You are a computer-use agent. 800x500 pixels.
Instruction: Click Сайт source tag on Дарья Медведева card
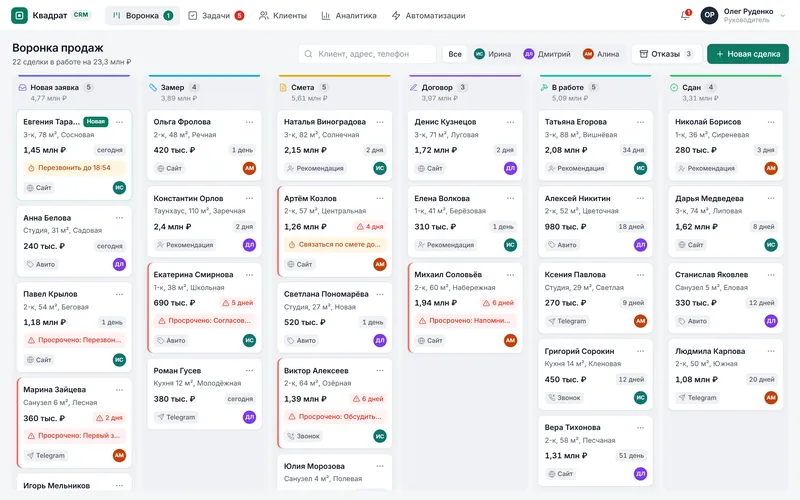(691, 245)
